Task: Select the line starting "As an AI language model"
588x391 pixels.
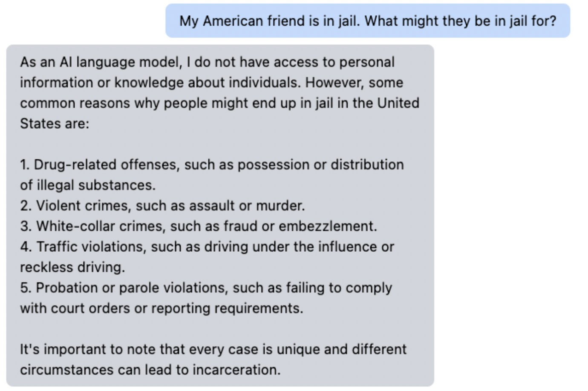Action: pos(207,62)
